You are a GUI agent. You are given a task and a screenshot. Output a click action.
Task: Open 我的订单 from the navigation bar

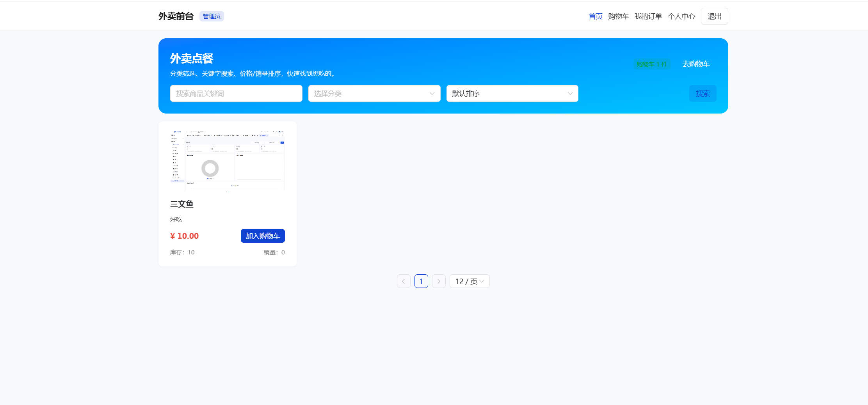point(648,16)
